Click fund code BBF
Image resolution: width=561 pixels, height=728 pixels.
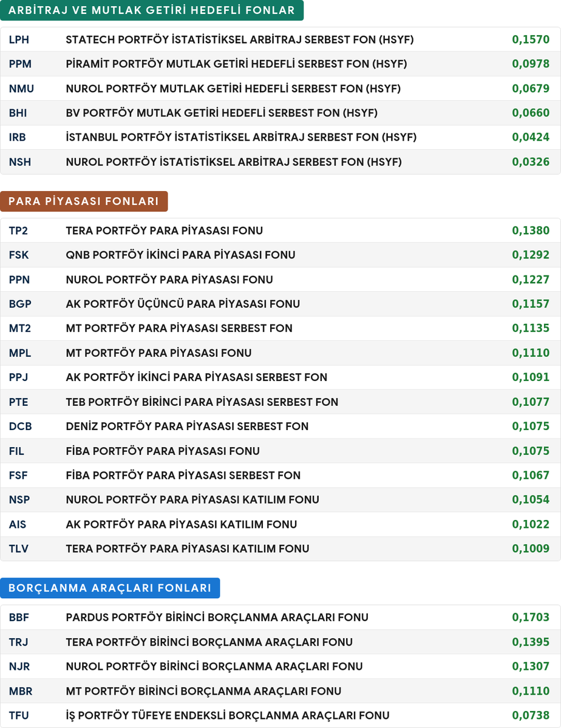click(19, 618)
